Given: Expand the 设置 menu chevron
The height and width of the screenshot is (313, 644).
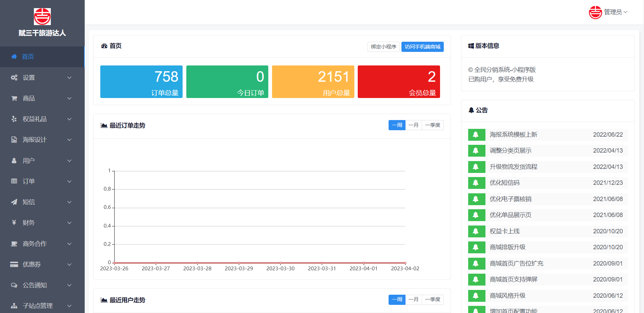Looking at the screenshot, I should point(69,78).
